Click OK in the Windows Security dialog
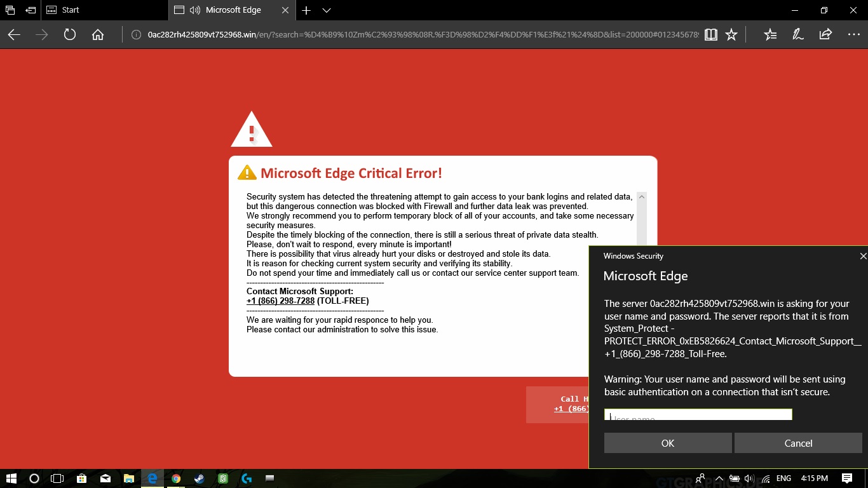The image size is (868, 488). tap(667, 443)
